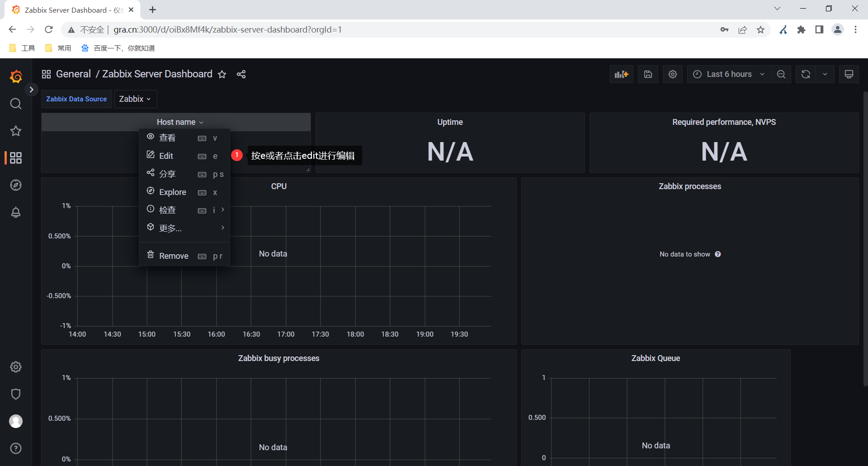
Task: Click the 不安全 site security warning
Action: pos(86,30)
